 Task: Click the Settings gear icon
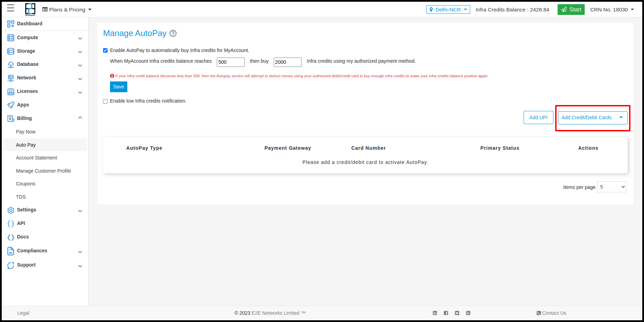pos(11,210)
